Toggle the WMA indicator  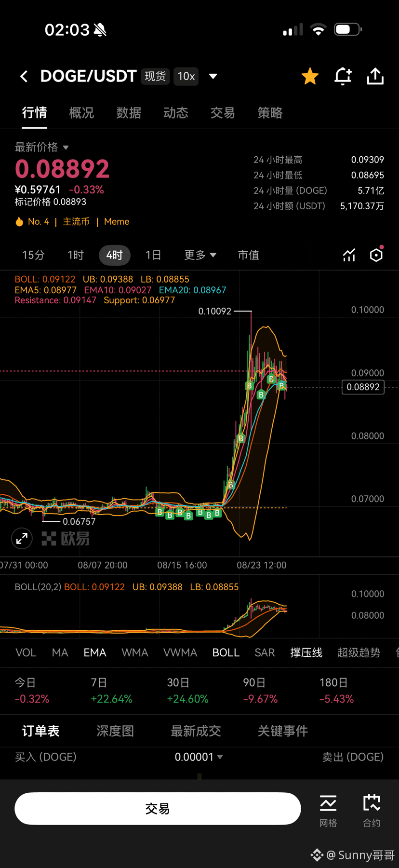click(135, 653)
